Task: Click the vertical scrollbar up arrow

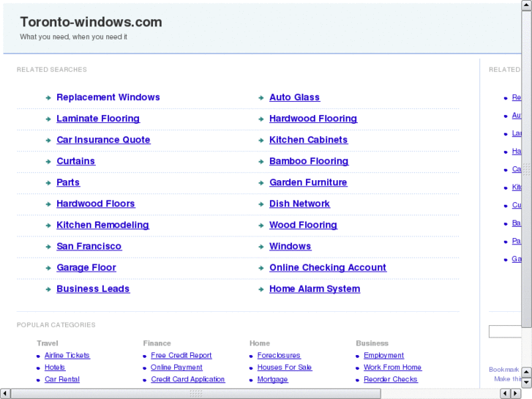Action: click(x=527, y=5)
